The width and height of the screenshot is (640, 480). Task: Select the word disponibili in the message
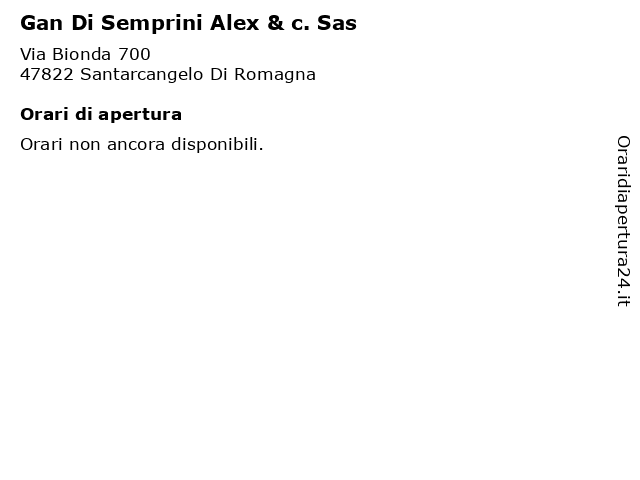coord(217,144)
